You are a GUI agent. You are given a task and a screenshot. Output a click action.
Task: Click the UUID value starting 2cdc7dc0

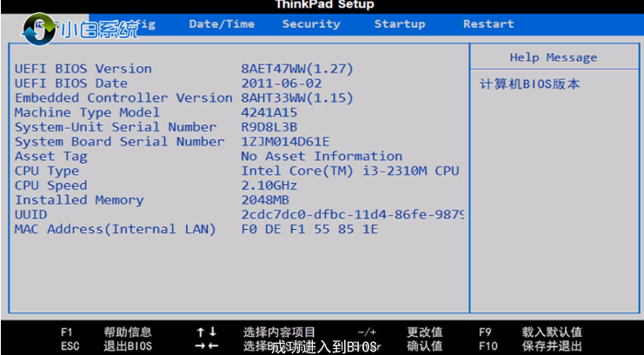tap(352, 215)
